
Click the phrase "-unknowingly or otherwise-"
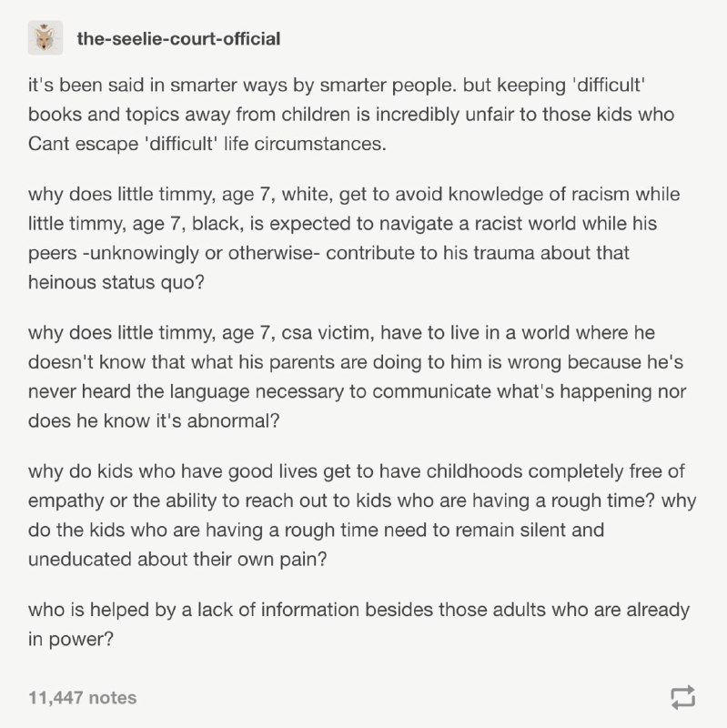(x=201, y=253)
